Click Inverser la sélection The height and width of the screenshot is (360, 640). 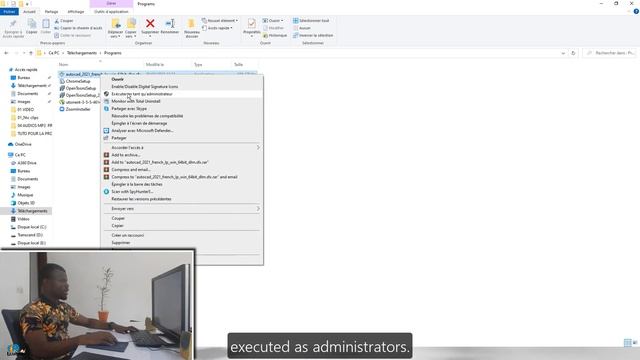[x=313, y=36]
